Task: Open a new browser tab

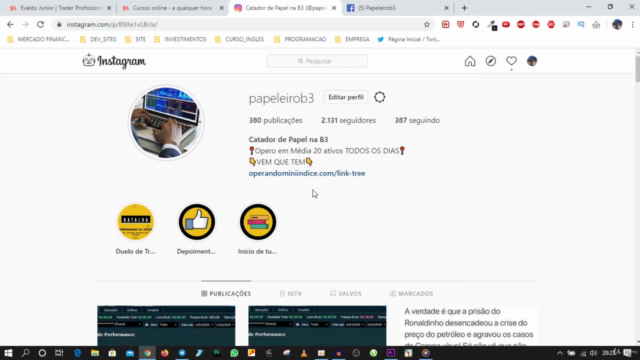Action: (x=464, y=8)
